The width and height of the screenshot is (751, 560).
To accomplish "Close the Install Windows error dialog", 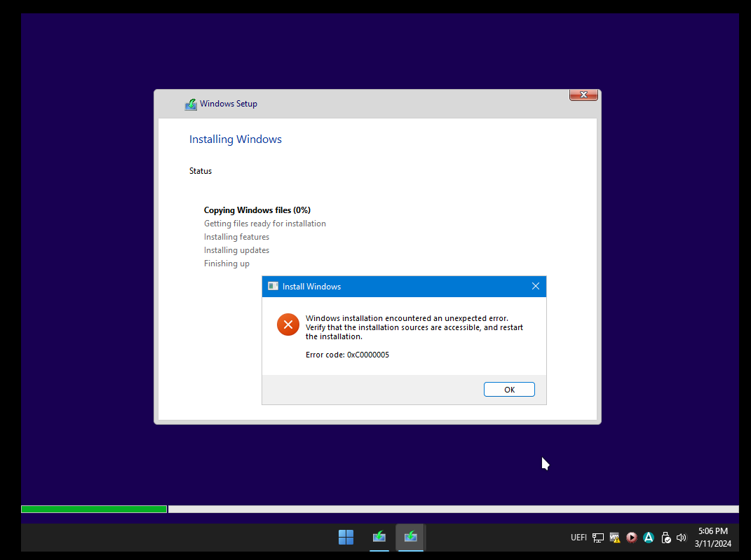I will point(536,286).
